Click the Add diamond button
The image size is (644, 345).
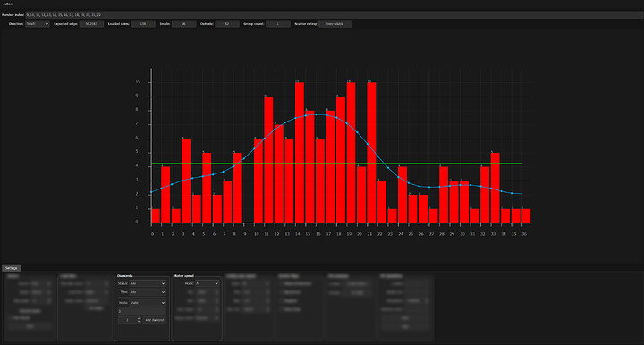155,320
